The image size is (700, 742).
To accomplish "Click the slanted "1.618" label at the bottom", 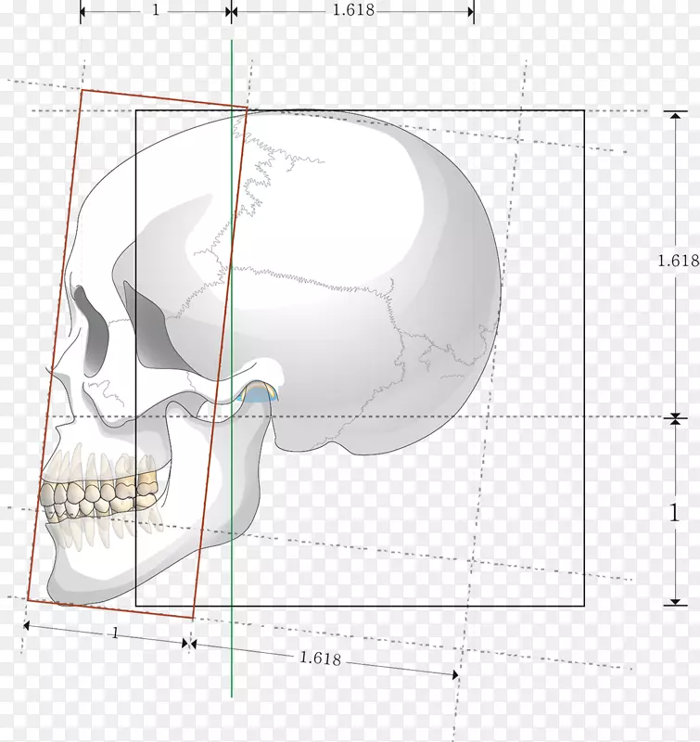I will pos(320,659).
